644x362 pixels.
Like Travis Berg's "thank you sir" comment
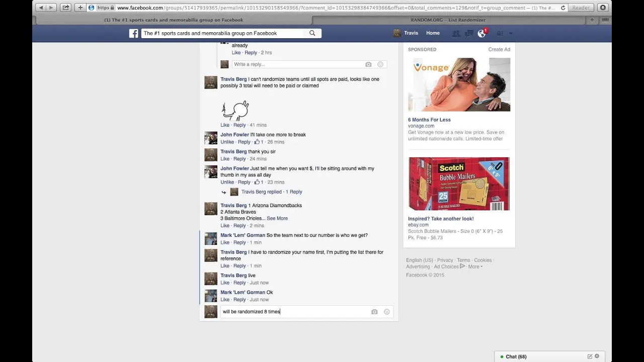225,159
